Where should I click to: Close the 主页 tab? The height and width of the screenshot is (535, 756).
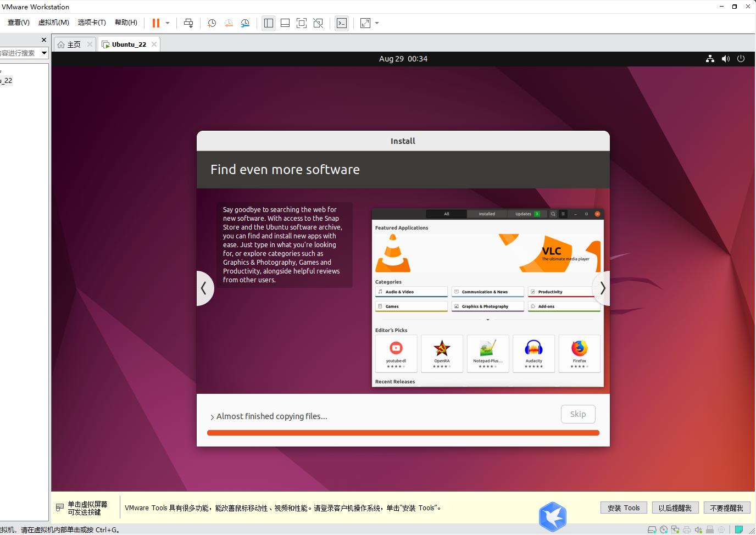[x=90, y=44]
